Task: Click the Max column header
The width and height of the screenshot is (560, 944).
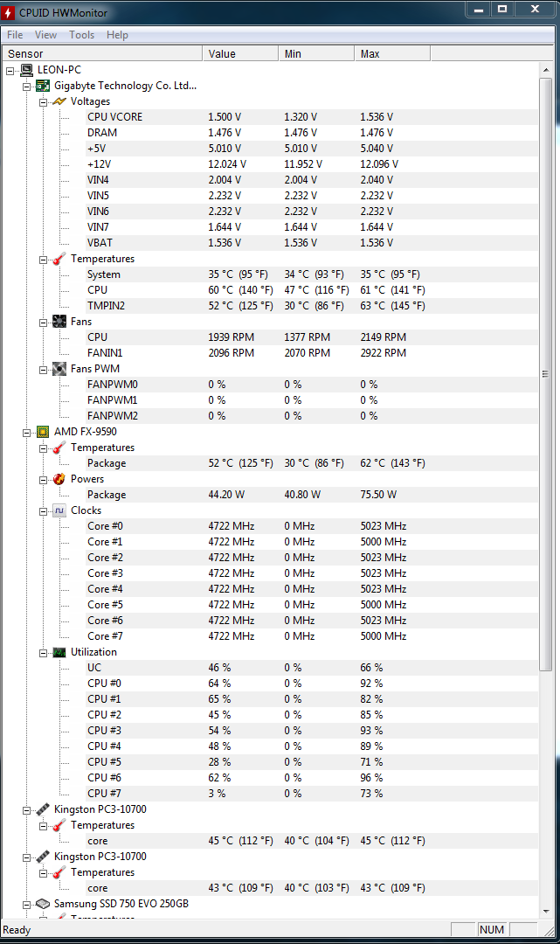Action: 391,54
